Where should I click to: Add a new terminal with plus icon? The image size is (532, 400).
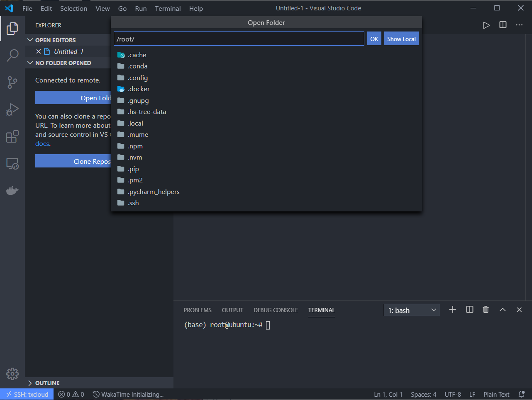pyautogui.click(x=452, y=310)
